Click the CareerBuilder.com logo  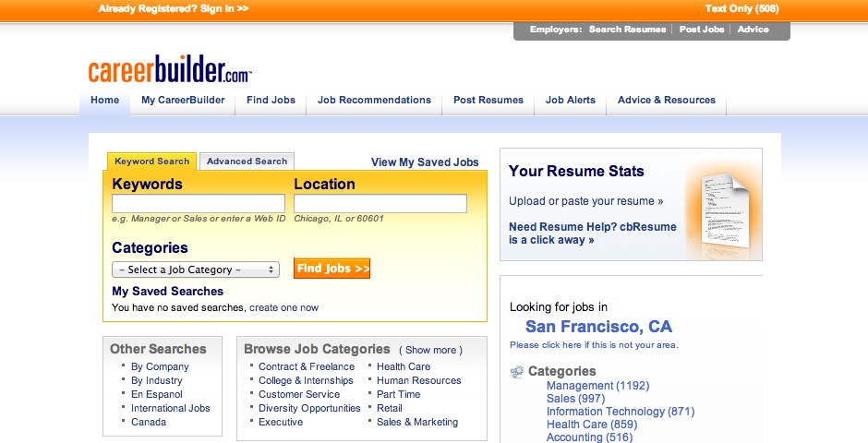[170, 69]
